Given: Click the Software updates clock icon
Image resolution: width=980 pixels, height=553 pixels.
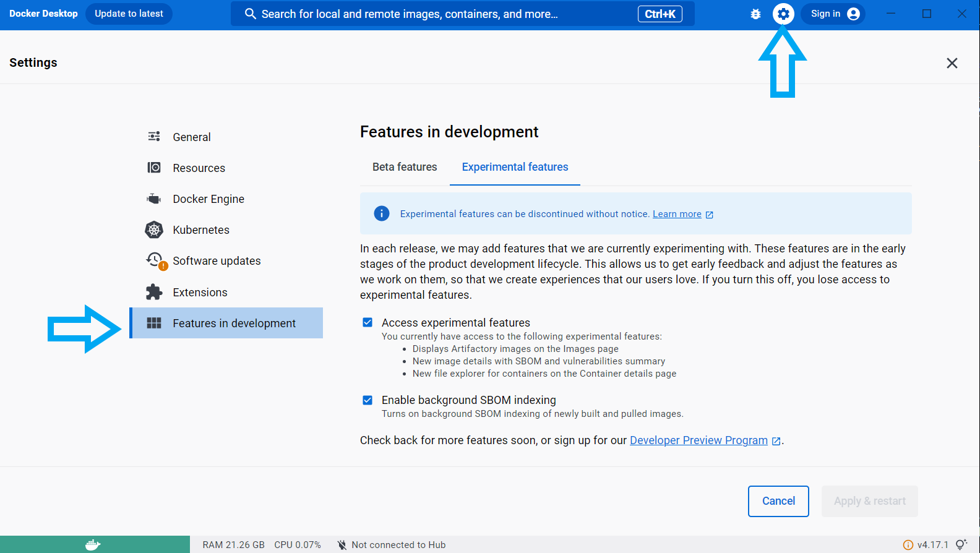Looking at the screenshot, I should click(x=155, y=260).
